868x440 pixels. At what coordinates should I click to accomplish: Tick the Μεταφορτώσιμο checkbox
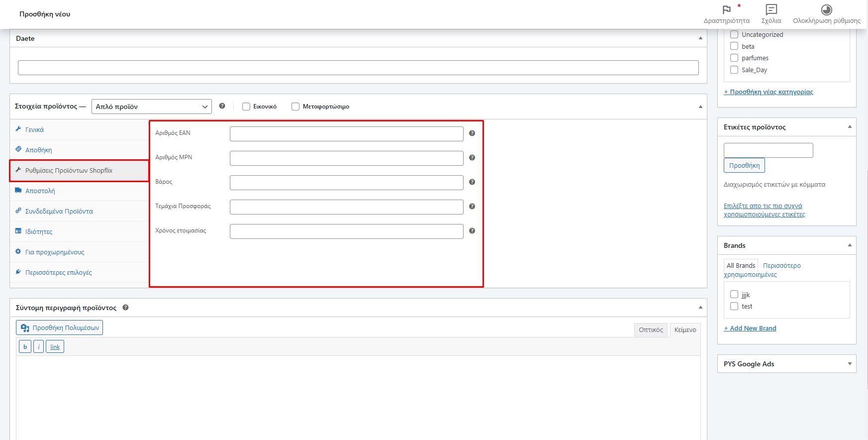295,107
